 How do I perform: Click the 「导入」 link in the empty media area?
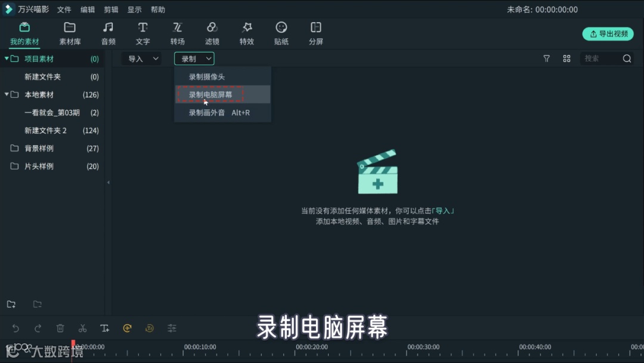[x=444, y=210]
